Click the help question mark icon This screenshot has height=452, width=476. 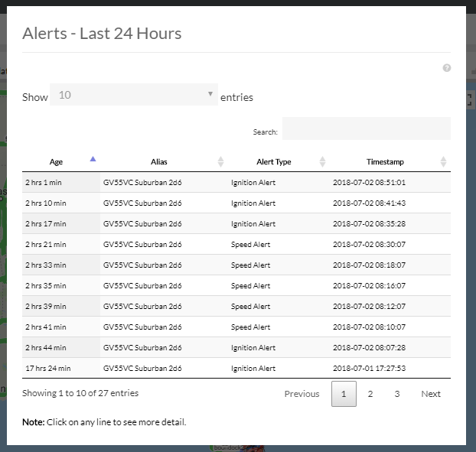tap(447, 68)
